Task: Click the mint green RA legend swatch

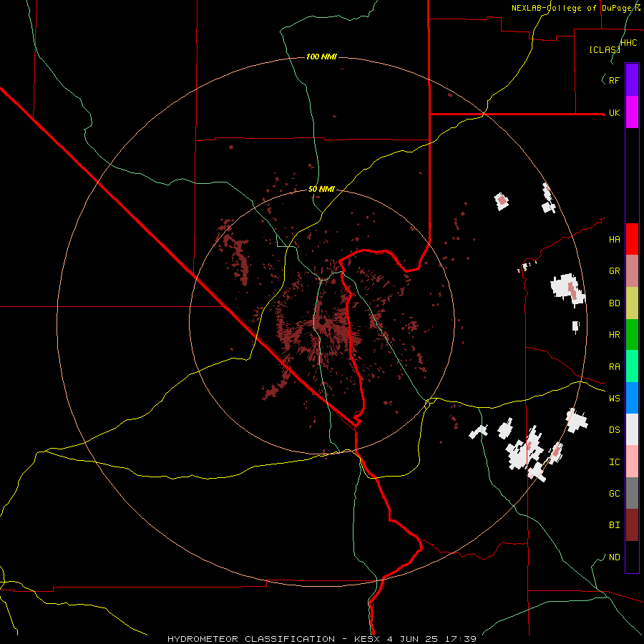Action: click(632, 366)
